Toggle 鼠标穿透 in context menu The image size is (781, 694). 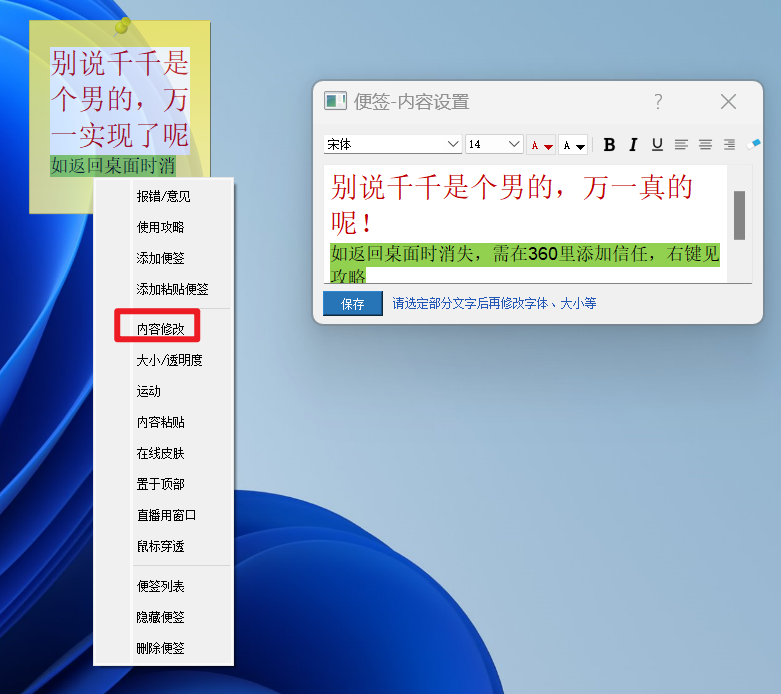(160, 546)
